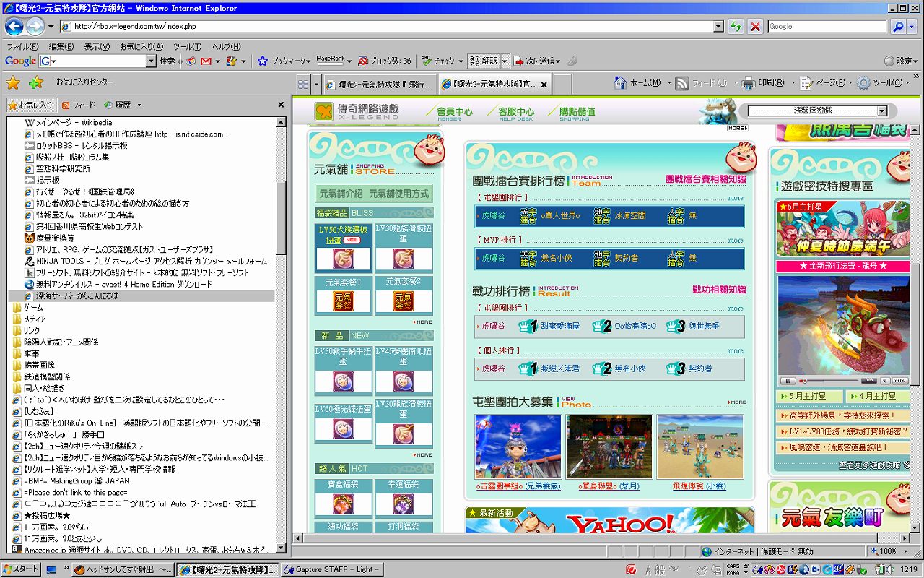Open the ファイル(F) menu
Viewport: 924px width, 578px height.
point(22,46)
